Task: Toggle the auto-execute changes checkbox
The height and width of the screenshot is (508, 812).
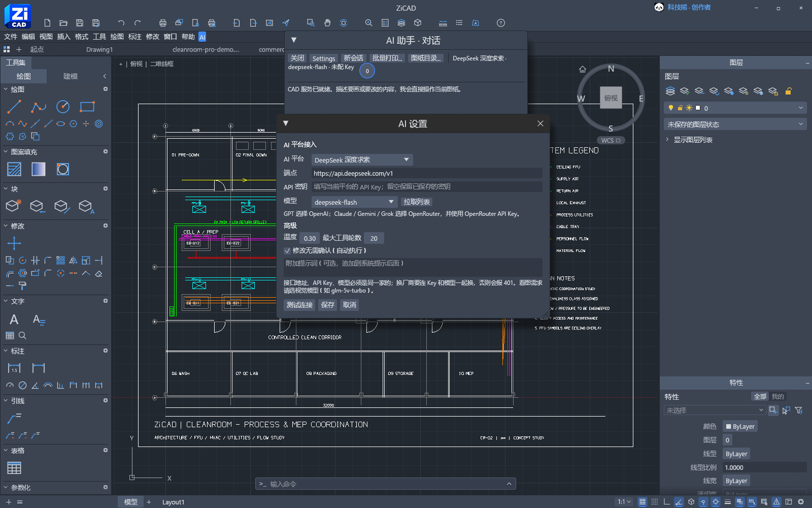Action: (287, 250)
